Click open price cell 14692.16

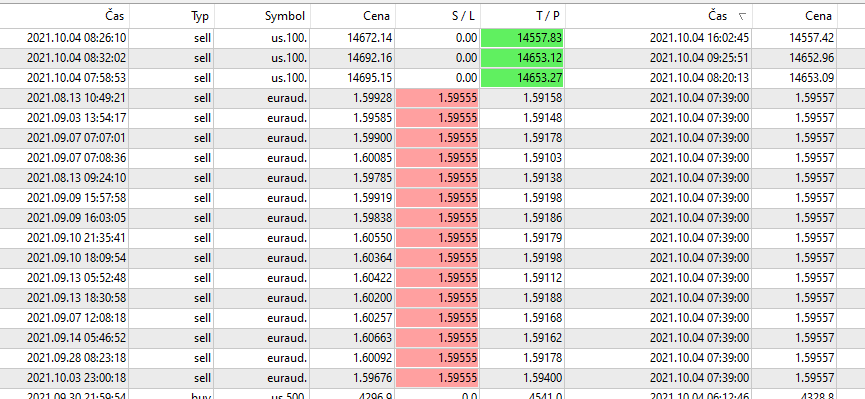click(370, 58)
